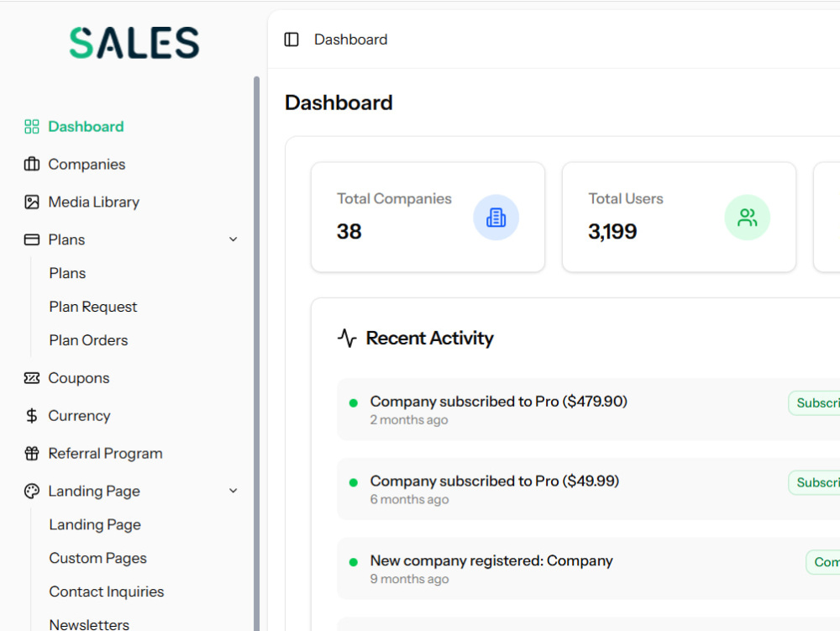Open Plan Request page
Image resolution: width=840 pixels, height=631 pixels.
tap(93, 307)
